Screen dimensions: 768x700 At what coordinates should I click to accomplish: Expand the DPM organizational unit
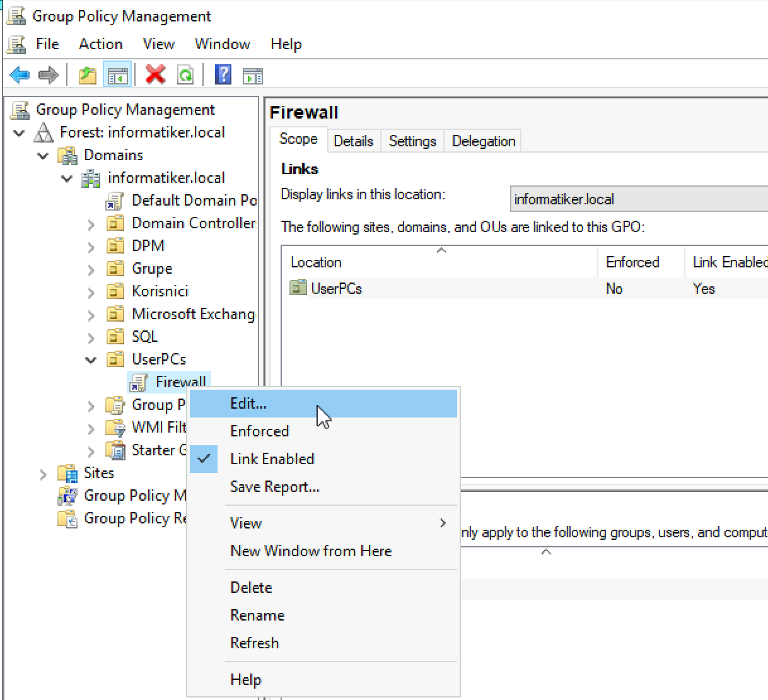(x=91, y=247)
